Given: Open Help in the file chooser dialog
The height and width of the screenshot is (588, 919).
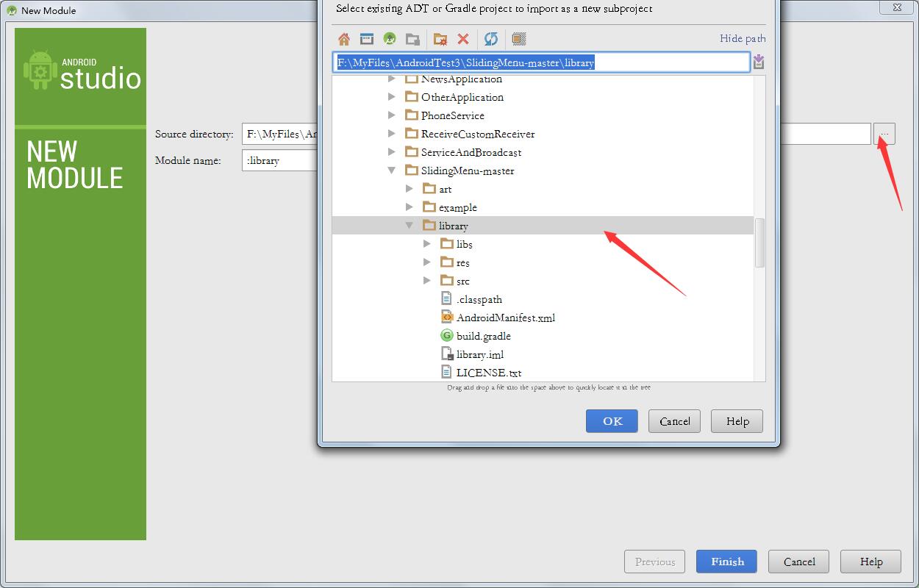Looking at the screenshot, I should coord(737,421).
